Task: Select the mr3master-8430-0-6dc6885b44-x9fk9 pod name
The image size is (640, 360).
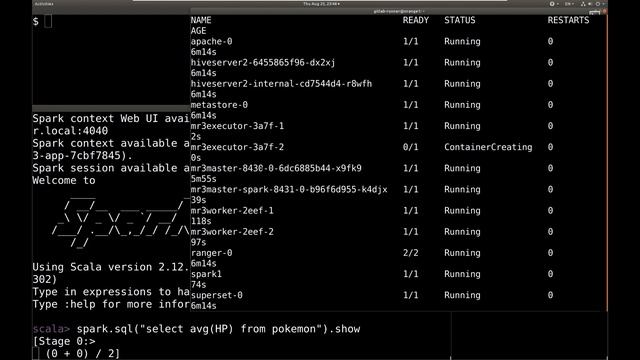Action: point(276,168)
